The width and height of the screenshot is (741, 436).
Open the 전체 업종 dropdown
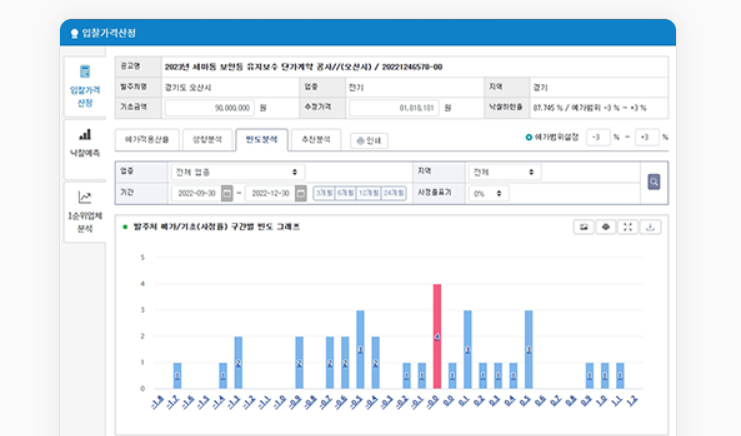tap(237, 172)
